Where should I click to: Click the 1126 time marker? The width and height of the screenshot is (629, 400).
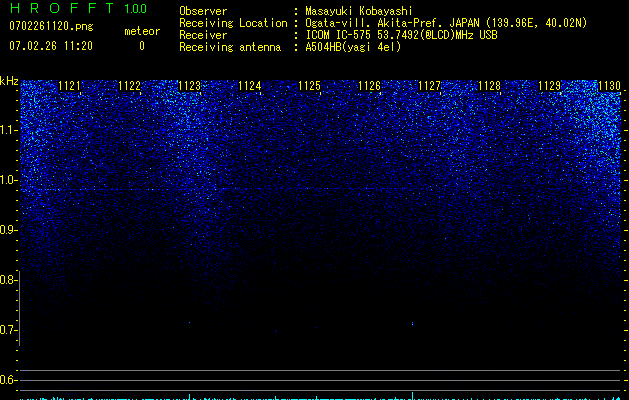(x=369, y=86)
